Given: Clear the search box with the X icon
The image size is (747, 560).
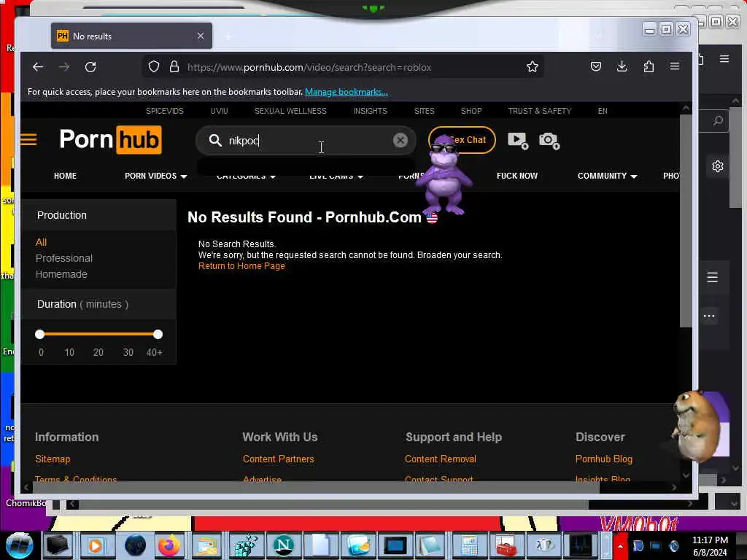Looking at the screenshot, I should point(400,140).
